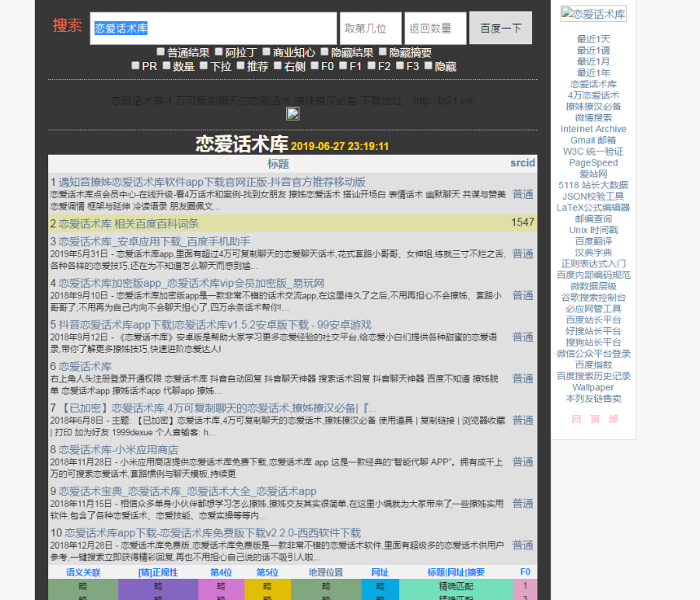Enable the 隐藏摘要 checkbox
The width and height of the screenshot is (700, 600).
tap(380, 51)
